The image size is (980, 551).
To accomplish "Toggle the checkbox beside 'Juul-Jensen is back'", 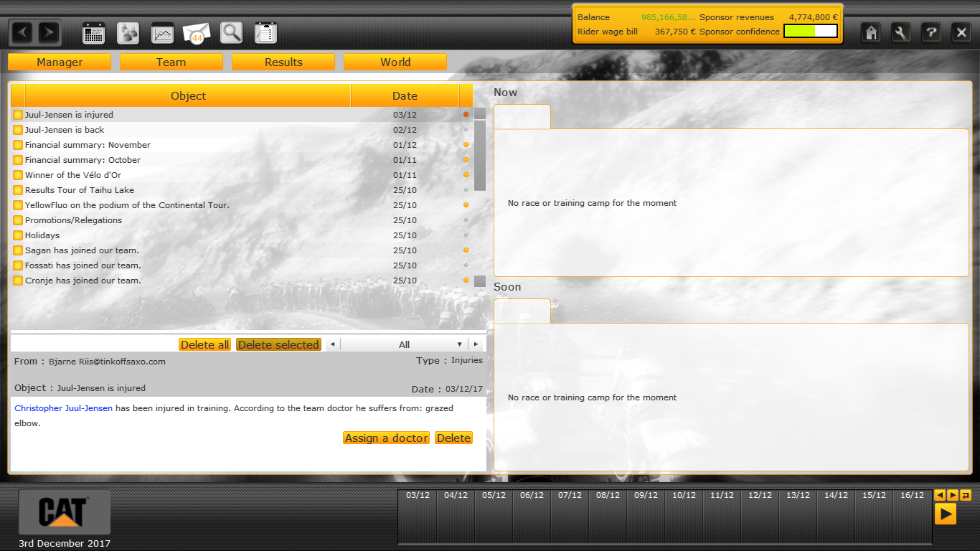I will (x=18, y=130).
